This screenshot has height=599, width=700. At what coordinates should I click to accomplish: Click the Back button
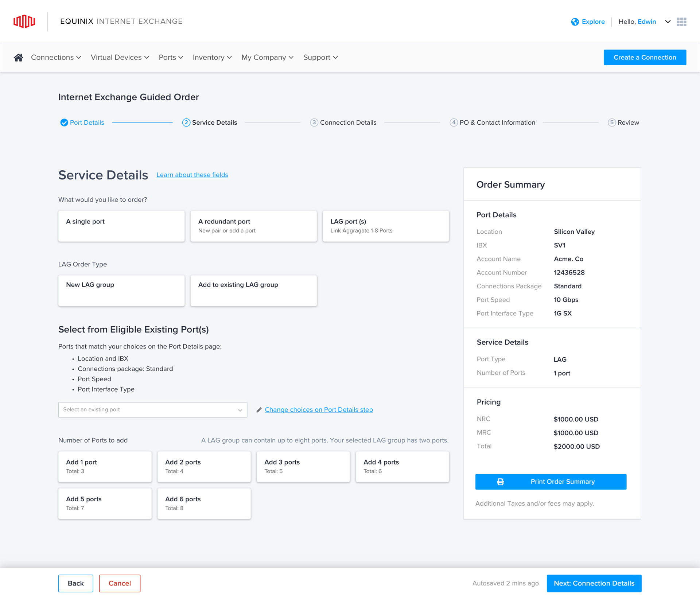tap(76, 583)
